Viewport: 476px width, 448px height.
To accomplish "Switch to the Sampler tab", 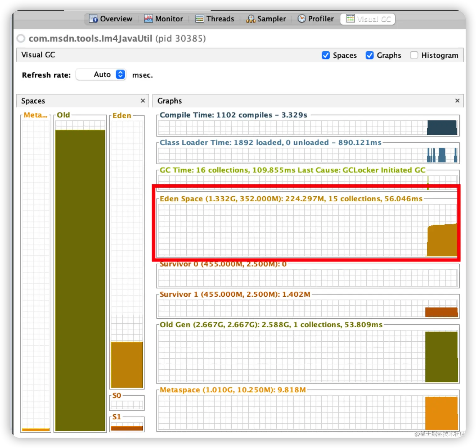I will 266,19.
